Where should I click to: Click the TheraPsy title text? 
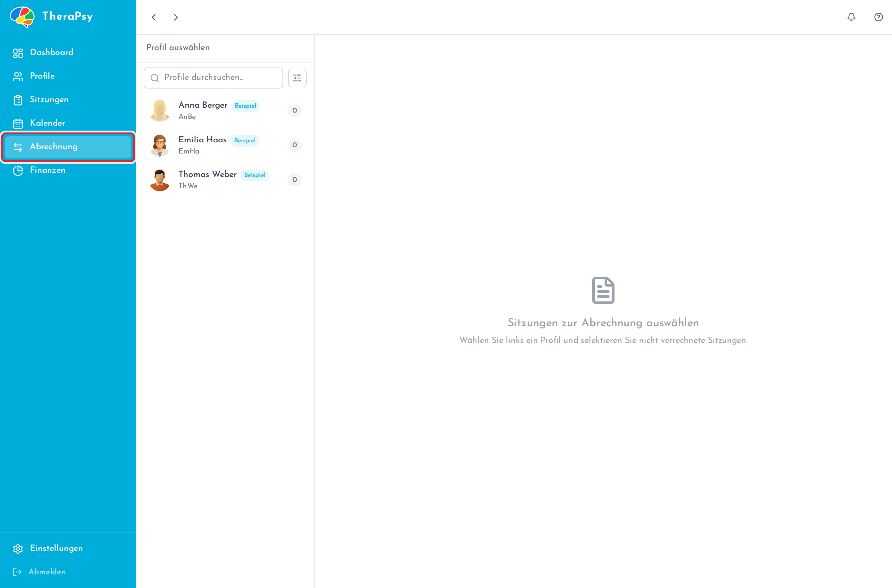click(68, 16)
